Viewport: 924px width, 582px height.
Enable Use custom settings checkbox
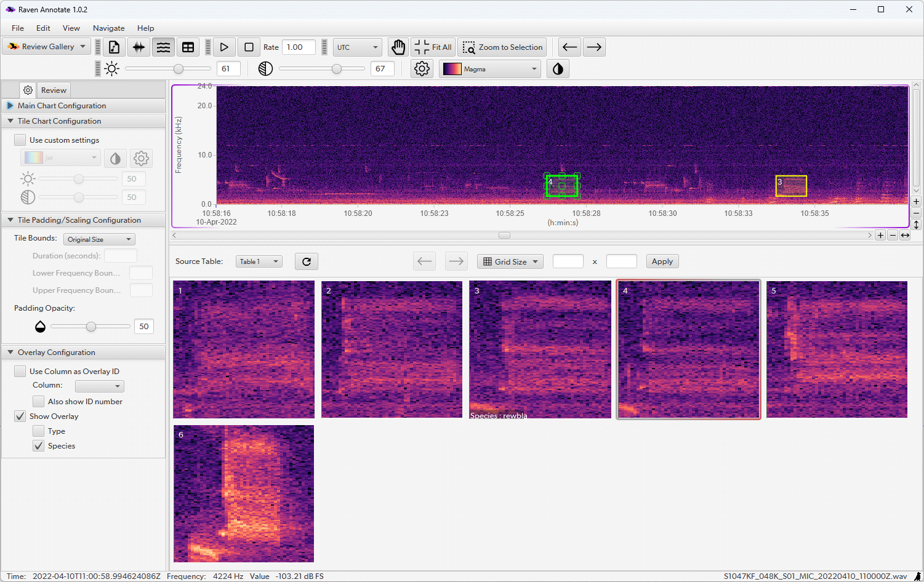[20, 140]
